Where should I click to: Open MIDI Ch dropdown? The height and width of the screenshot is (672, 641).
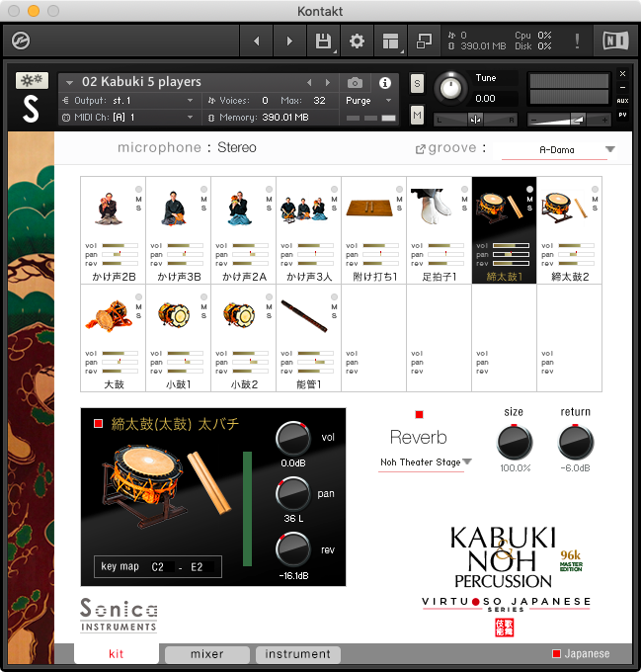(x=127, y=118)
